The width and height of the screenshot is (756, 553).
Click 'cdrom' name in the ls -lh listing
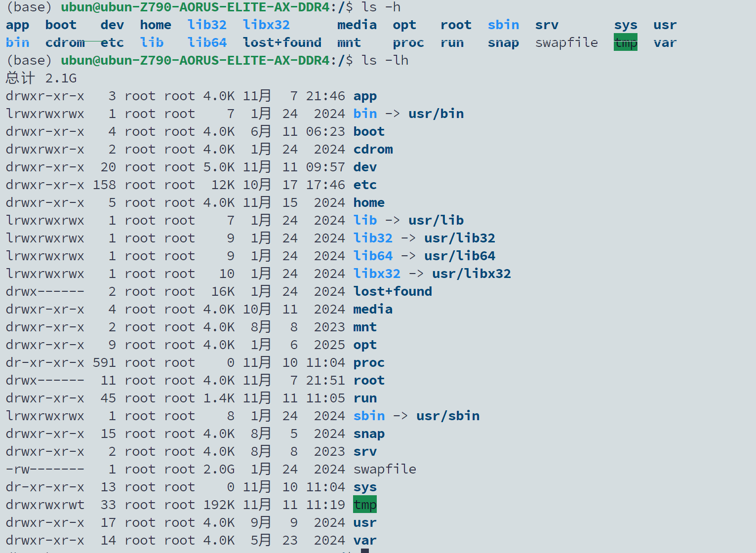click(x=373, y=149)
